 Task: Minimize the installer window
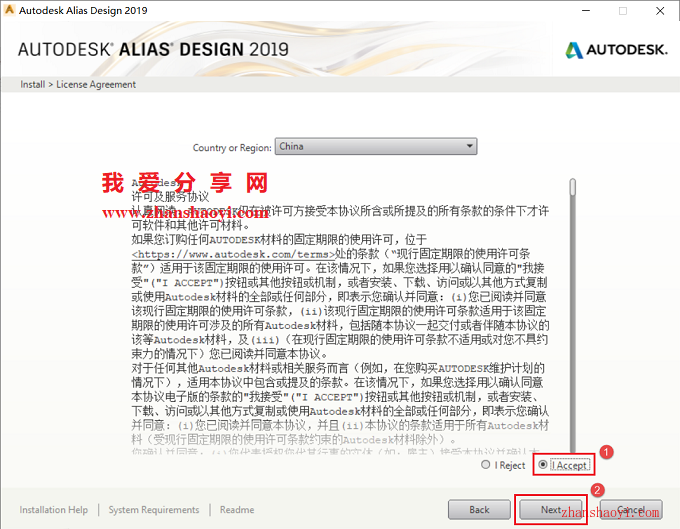tap(586, 11)
